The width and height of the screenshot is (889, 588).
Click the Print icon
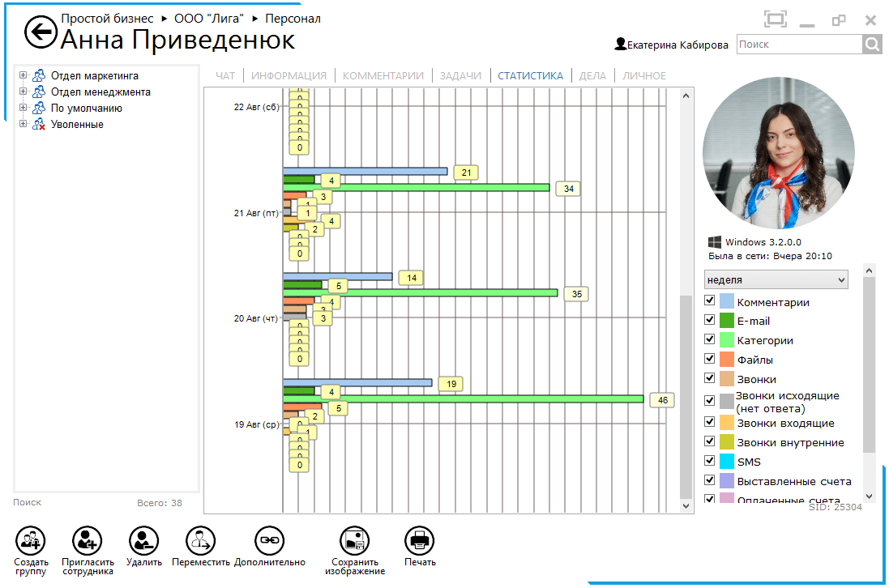pos(419,539)
